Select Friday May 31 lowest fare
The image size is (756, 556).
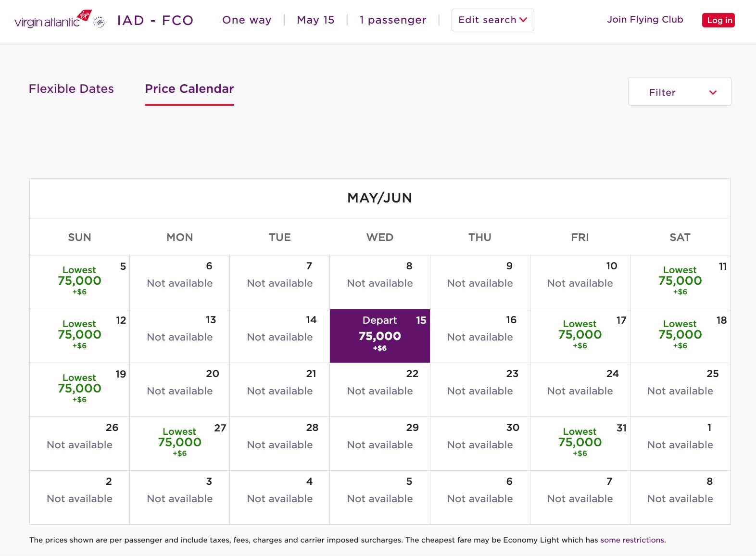pyautogui.click(x=580, y=444)
